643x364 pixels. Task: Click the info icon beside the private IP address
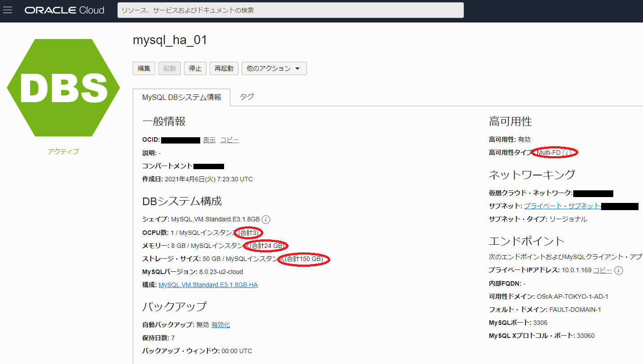619,270
